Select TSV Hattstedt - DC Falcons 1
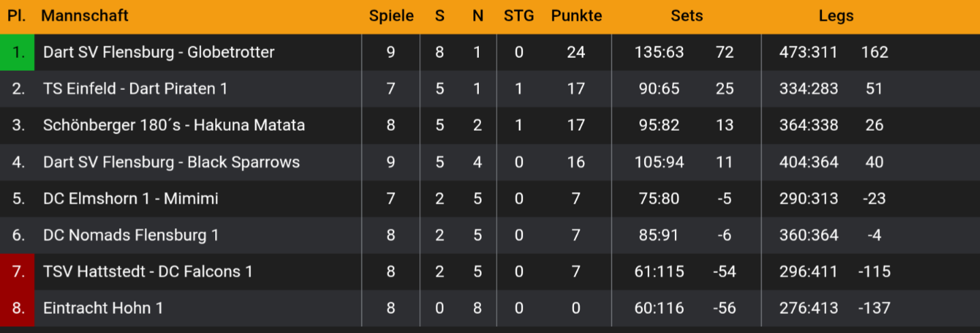Viewport: 980px width, 333px height. point(148,272)
